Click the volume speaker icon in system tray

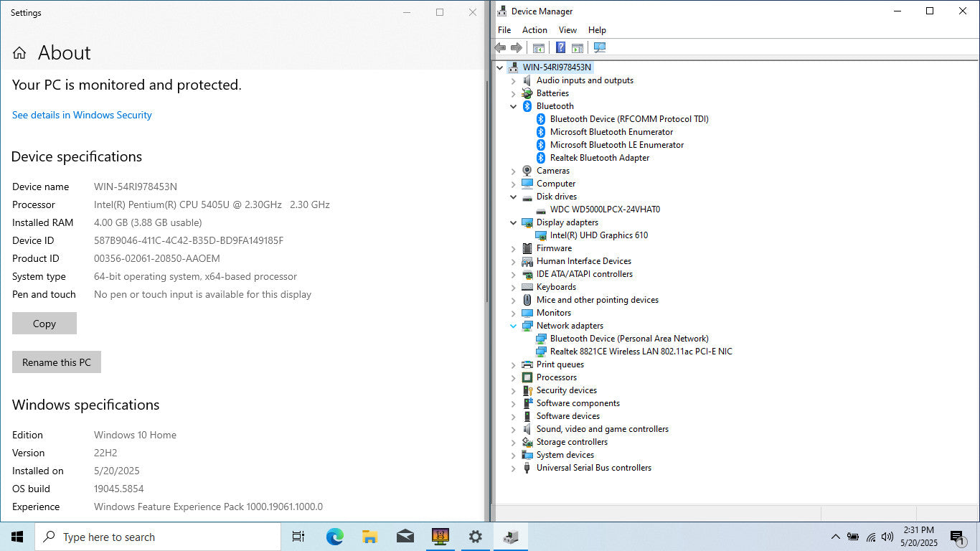tap(887, 537)
